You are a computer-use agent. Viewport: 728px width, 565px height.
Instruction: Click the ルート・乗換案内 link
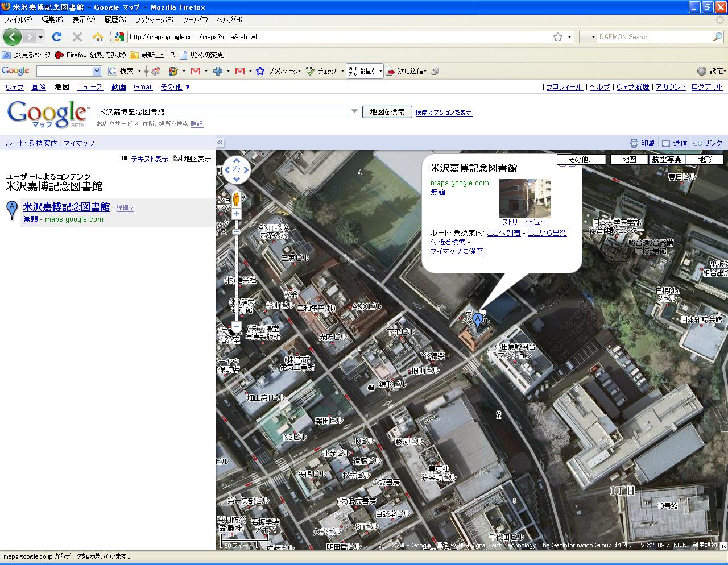[32, 143]
